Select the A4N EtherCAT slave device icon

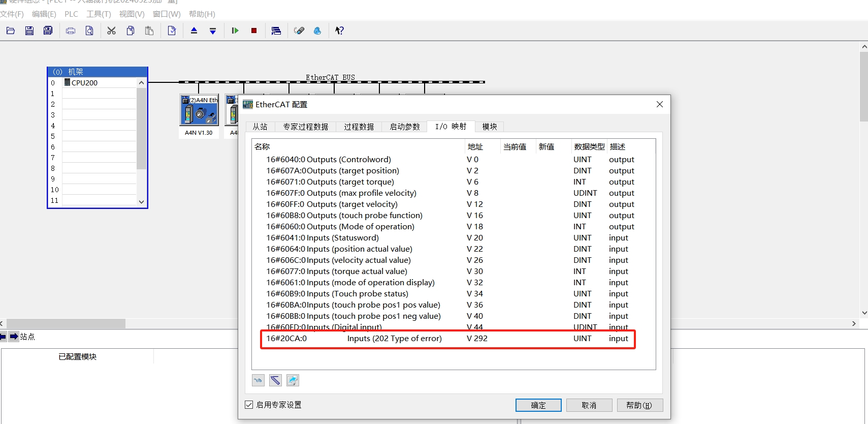point(199,110)
